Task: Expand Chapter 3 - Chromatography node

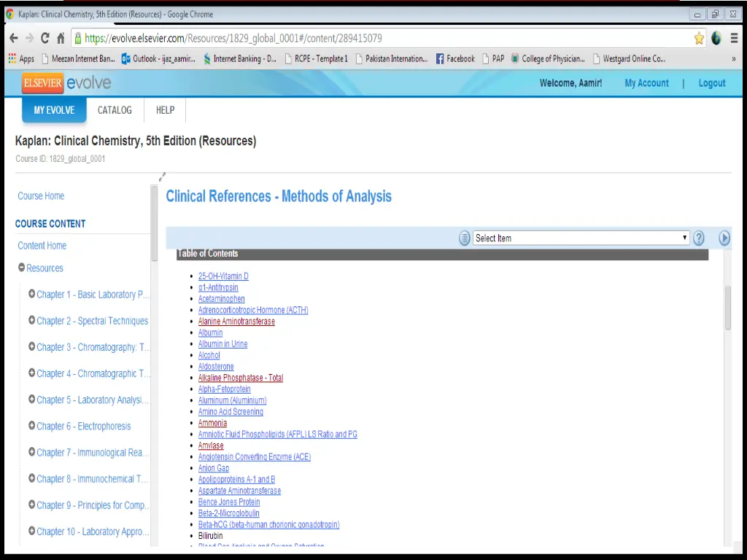Action: click(31, 346)
